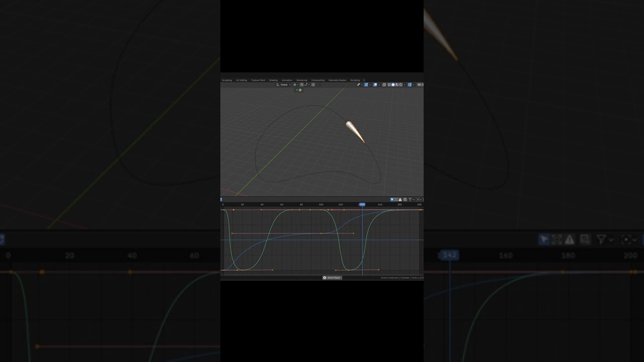Image resolution: width=644 pixels, height=362 pixels.
Task: Switch to the UV Editing workspace tab
Action: point(242,80)
